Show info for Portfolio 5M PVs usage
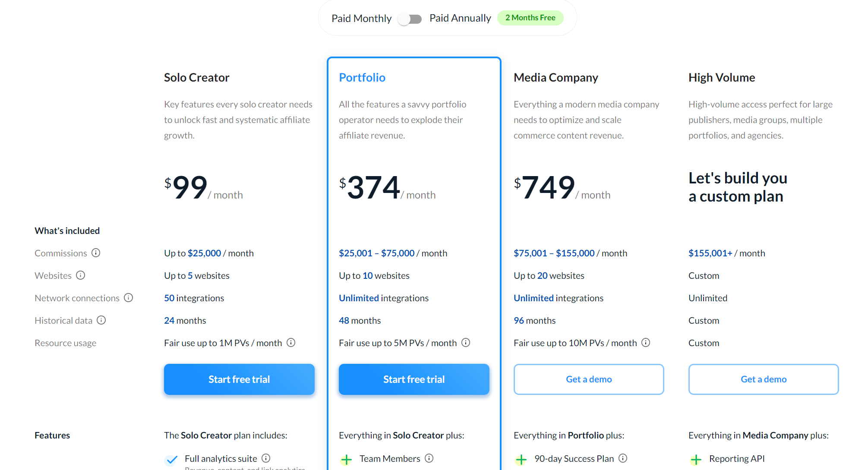The height and width of the screenshot is (470, 868). coord(466,343)
